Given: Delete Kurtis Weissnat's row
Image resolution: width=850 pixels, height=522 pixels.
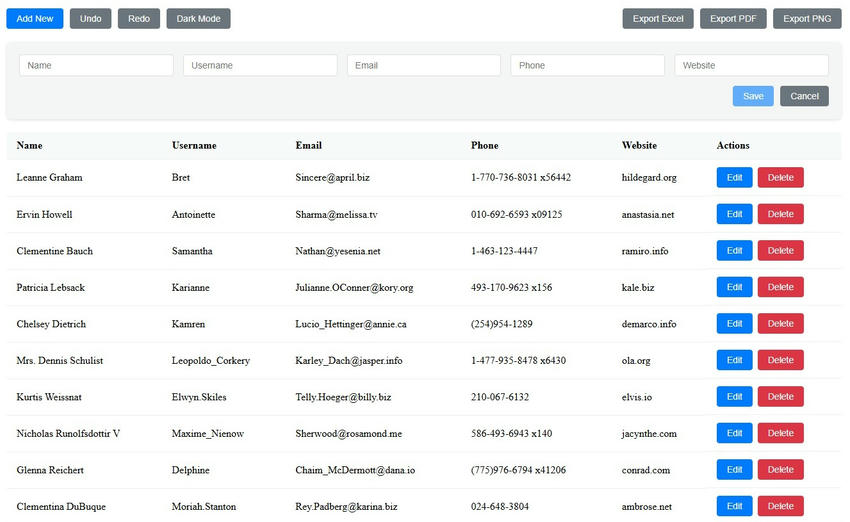Looking at the screenshot, I should pos(780,397).
